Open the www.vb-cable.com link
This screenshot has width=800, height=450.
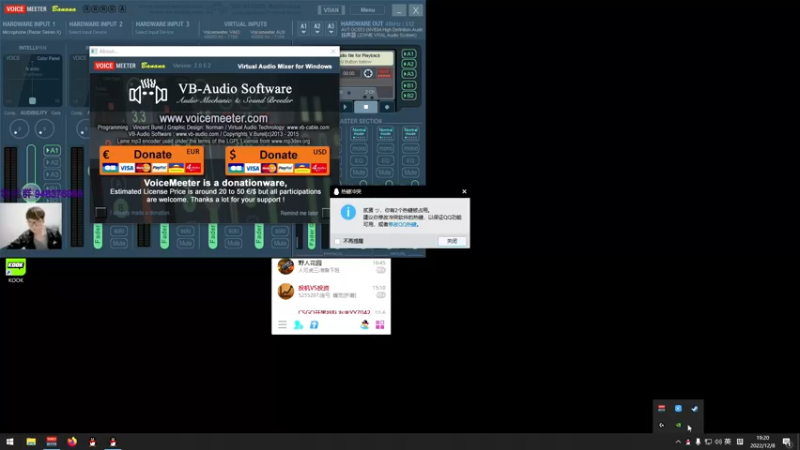pos(308,128)
